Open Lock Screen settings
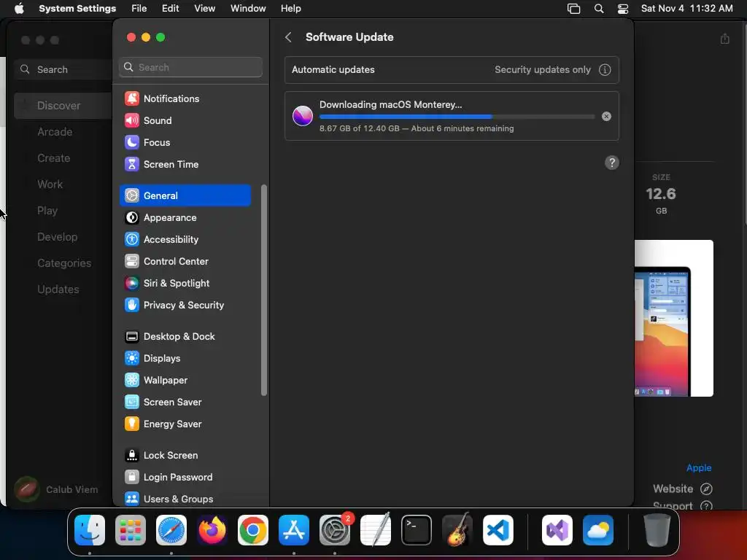This screenshot has height=560, width=747. [x=185, y=456]
